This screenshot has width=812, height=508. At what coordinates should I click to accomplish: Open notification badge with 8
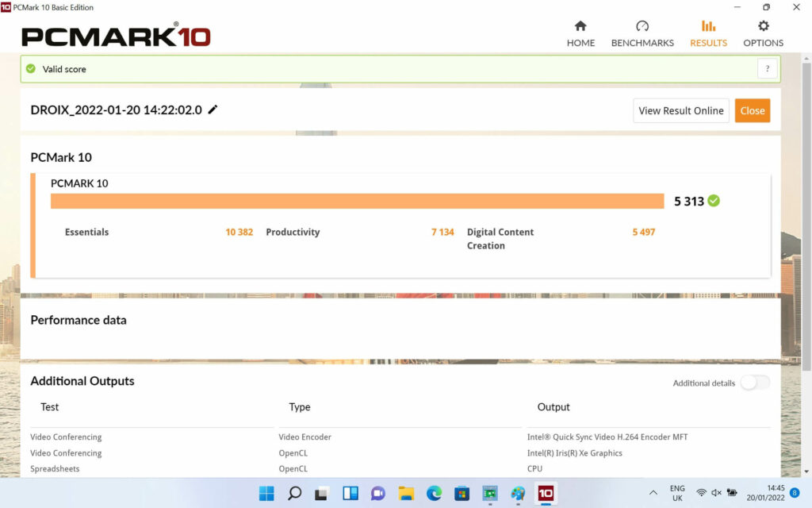(795, 492)
